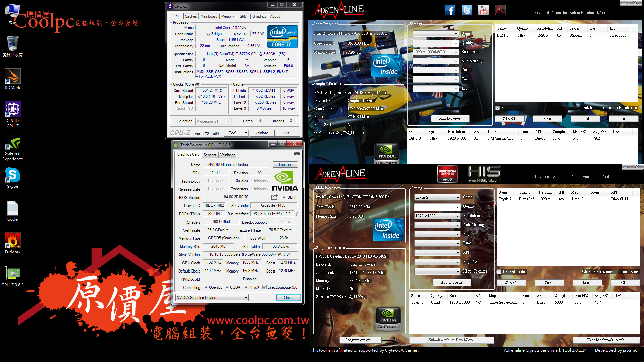The image size is (644, 362).
Task: Switch to the Memory tab in CPU-Z
Action: (x=228, y=16)
